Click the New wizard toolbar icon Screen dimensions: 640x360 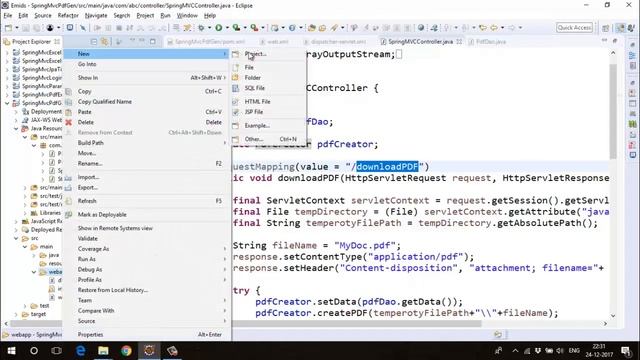click(8, 28)
